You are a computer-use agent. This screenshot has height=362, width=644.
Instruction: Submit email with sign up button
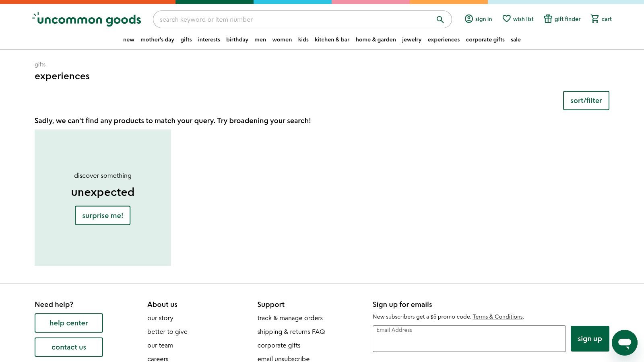(x=590, y=339)
